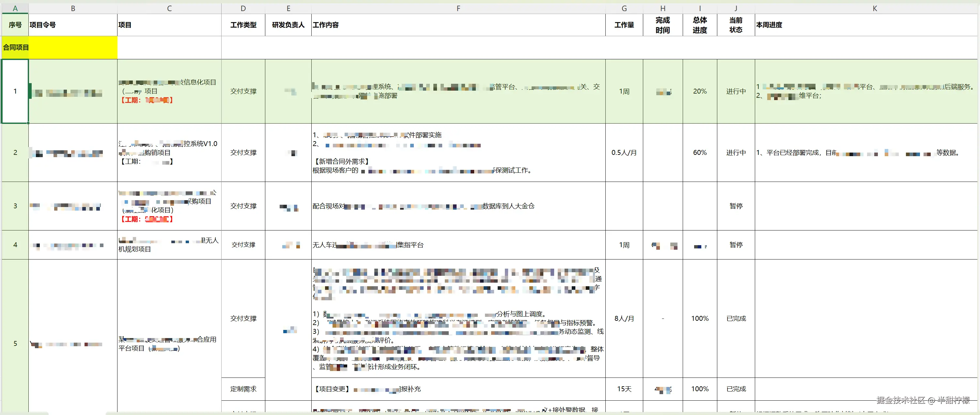Click the 当前状态 header cell
The width and height of the screenshot is (980, 415).
click(x=736, y=25)
